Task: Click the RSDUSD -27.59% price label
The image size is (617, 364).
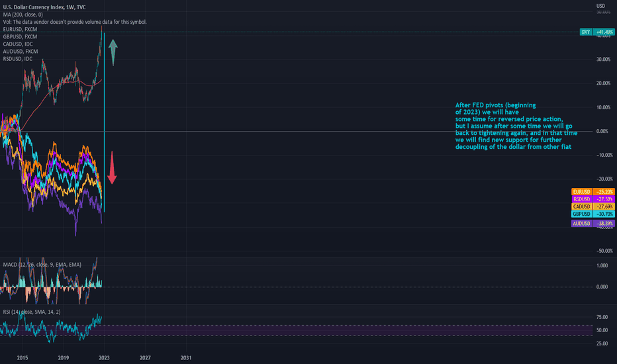Action: click(593, 199)
